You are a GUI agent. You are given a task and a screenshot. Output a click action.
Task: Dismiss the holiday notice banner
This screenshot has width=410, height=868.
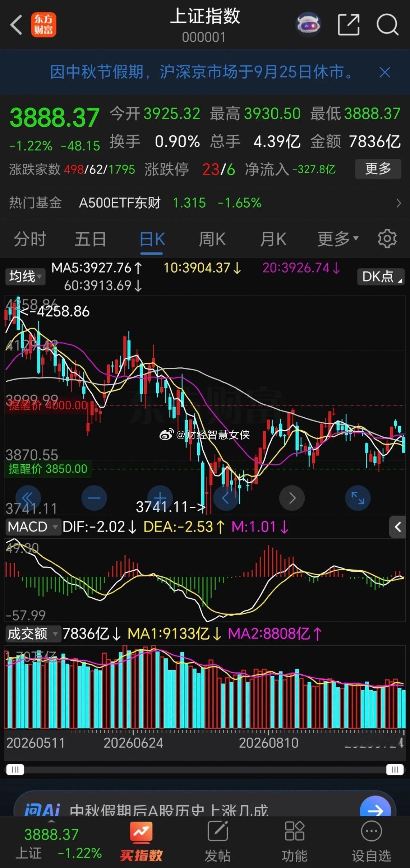[385, 72]
